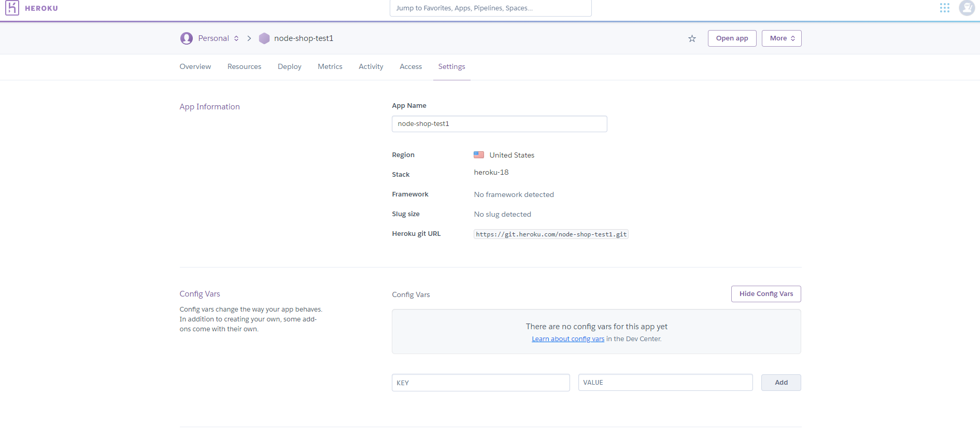Click the App Information section heading
This screenshot has height=436, width=980.
pyautogui.click(x=210, y=107)
